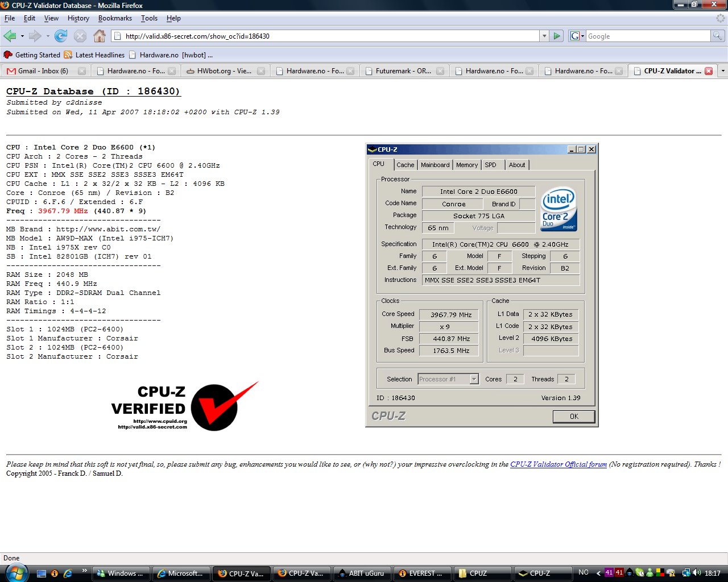Screen dimensions: 728x582
Task: Click the search magnifier icon in the search bar
Action: (718, 36)
